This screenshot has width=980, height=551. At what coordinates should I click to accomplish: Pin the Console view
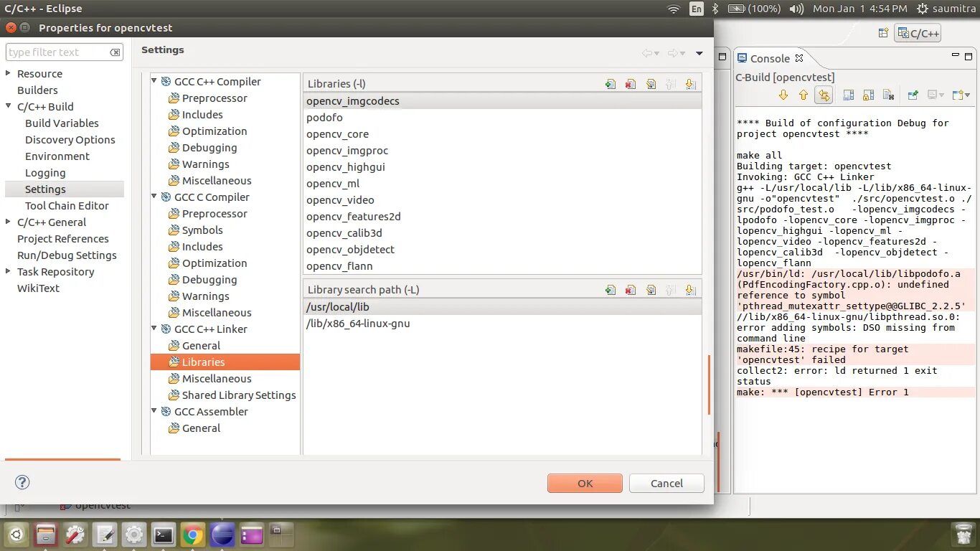pyautogui.click(x=913, y=95)
